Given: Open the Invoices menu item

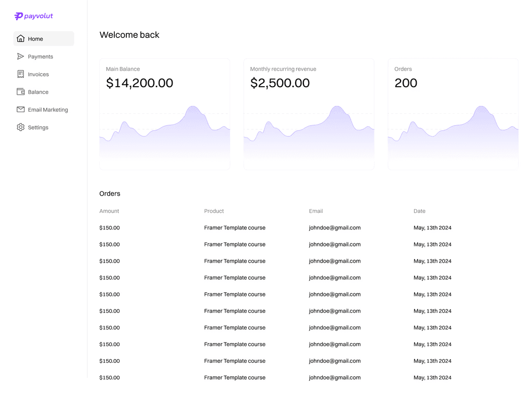Looking at the screenshot, I should (x=44, y=74).
